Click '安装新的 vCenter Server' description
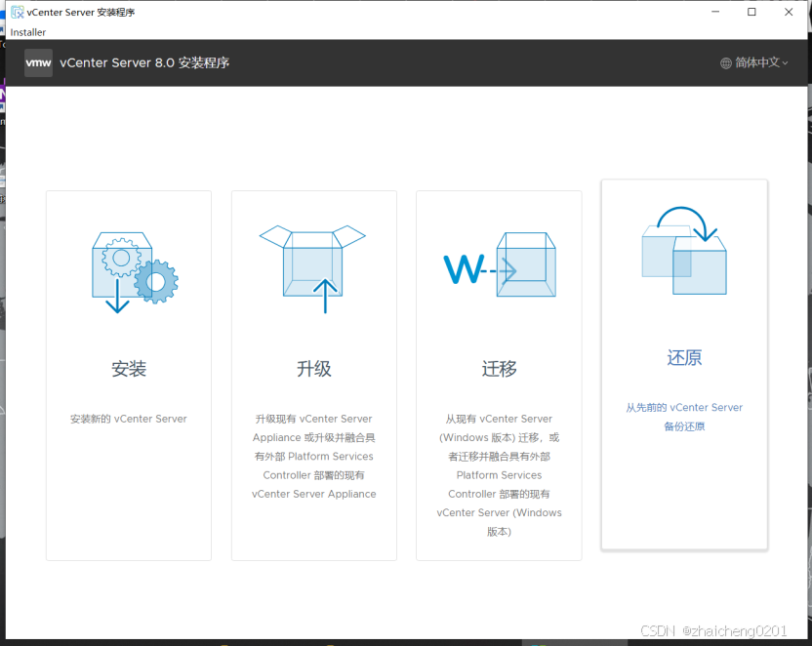812x646 pixels. [x=129, y=419]
